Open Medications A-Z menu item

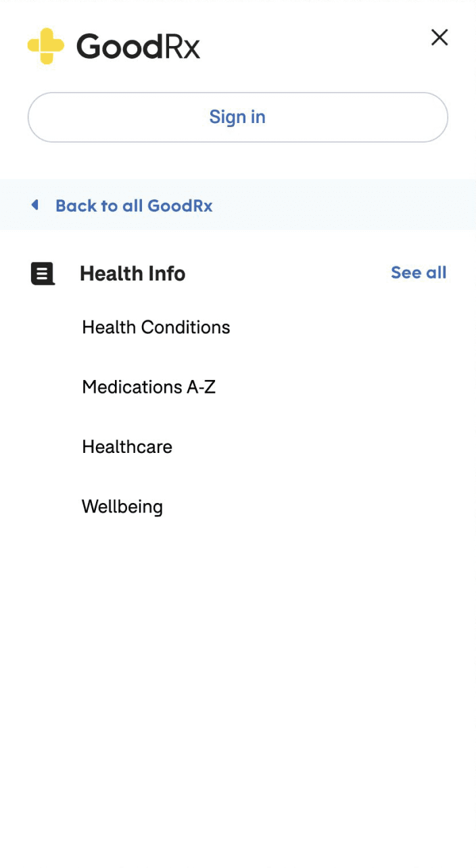pyautogui.click(x=149, y=387)
